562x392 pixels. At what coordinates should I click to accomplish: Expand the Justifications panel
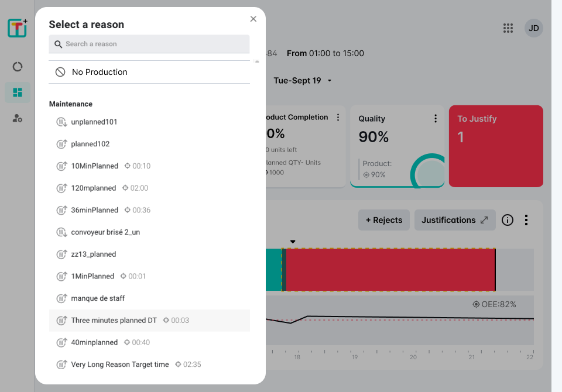(x=455, y=220)
